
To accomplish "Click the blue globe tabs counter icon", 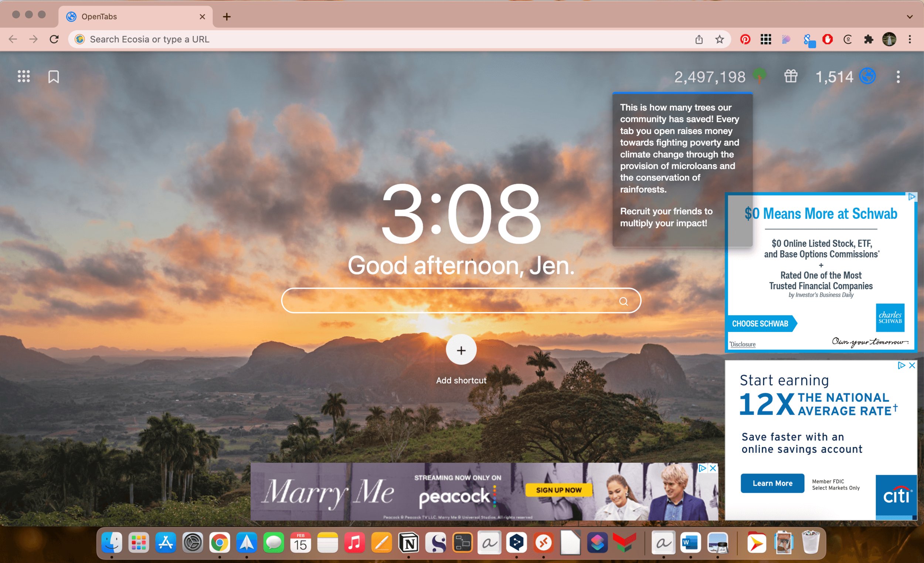I will [x=867, y=76].
